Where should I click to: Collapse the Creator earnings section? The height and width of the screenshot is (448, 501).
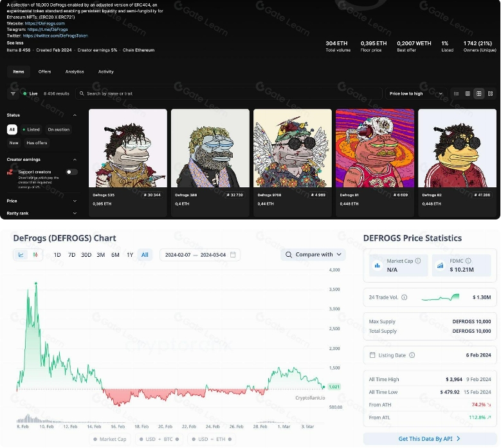click(75, 160)
